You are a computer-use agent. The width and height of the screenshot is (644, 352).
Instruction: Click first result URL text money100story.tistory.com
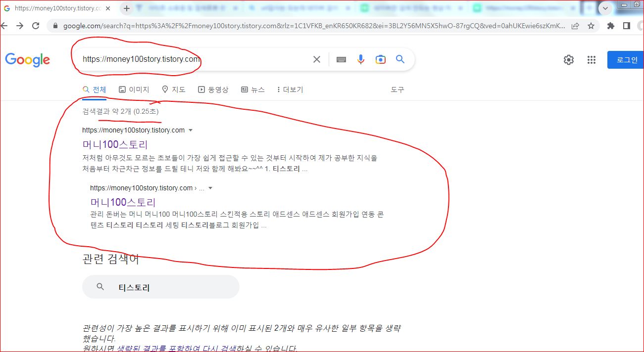tap(134, 130)
